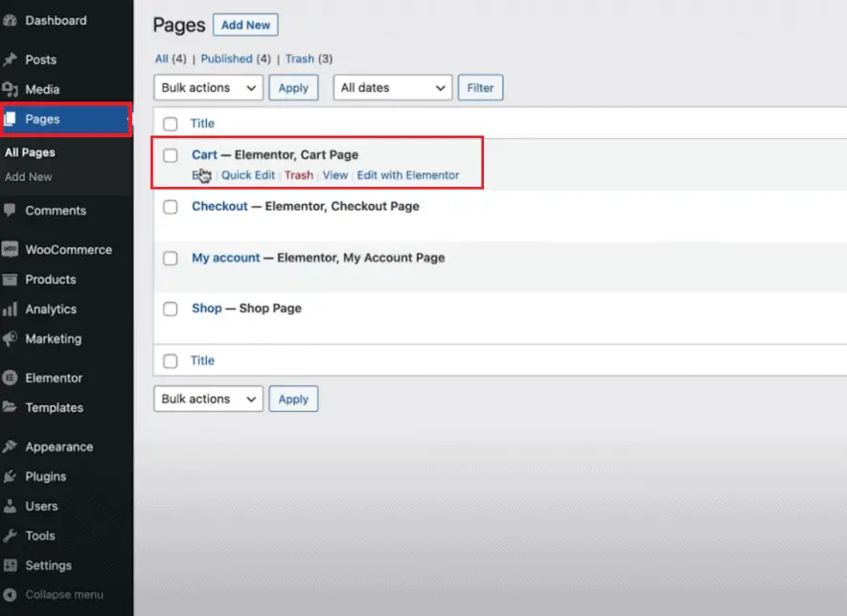The height and width of the screenshot is (616, 847).
Task: Click View under the Cart page
Action: click(x=335, y=175)
